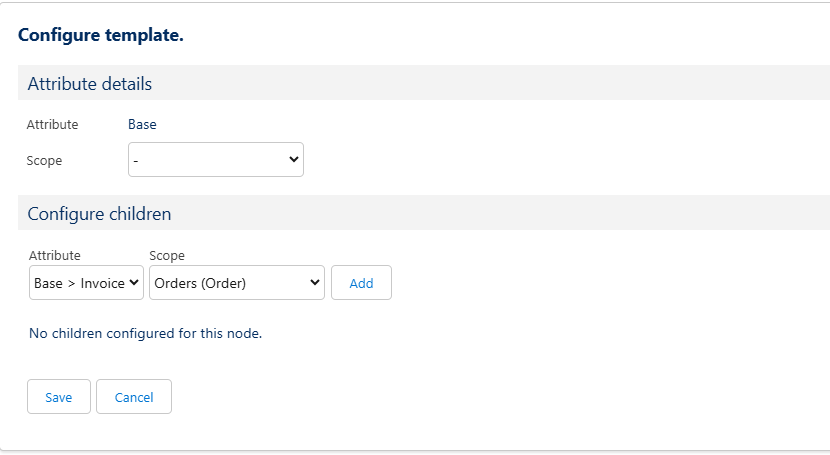Click the arrow on the dash Scope dropdown
The width and height of the screenshot is (830, 455).
tap(294, 160)
